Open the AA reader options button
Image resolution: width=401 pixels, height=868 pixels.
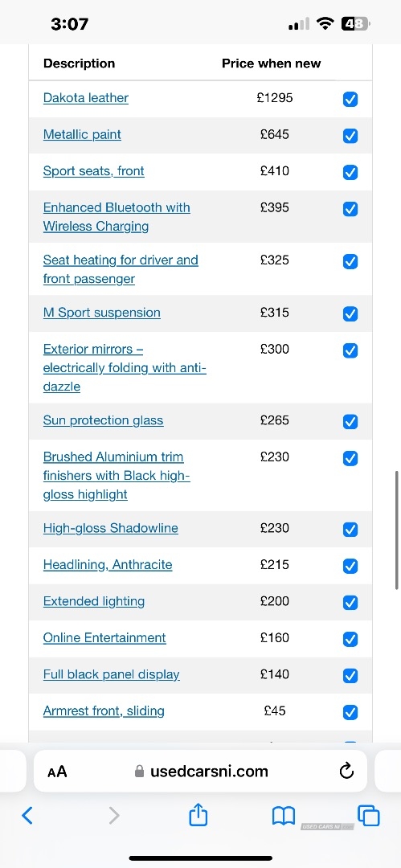coord(57,771)
